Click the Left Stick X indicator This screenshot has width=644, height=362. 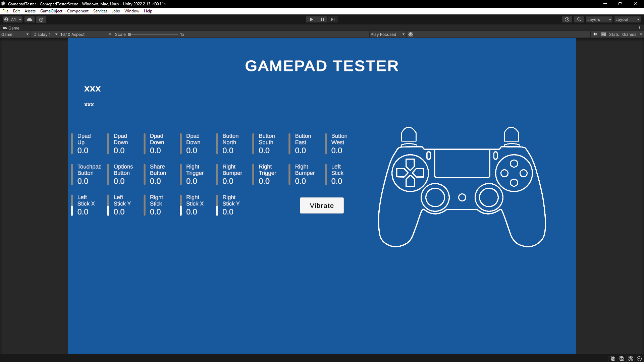point(72,205)
